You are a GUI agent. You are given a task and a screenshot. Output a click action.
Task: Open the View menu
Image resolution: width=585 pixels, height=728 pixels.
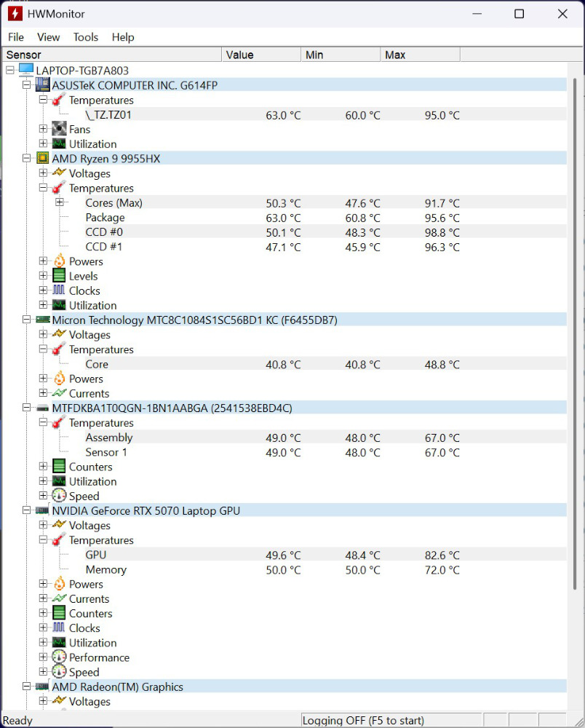point(48,37)
